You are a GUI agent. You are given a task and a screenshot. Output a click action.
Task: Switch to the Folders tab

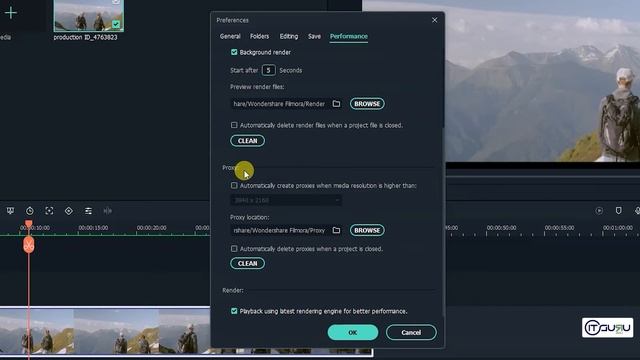[259, 36]
